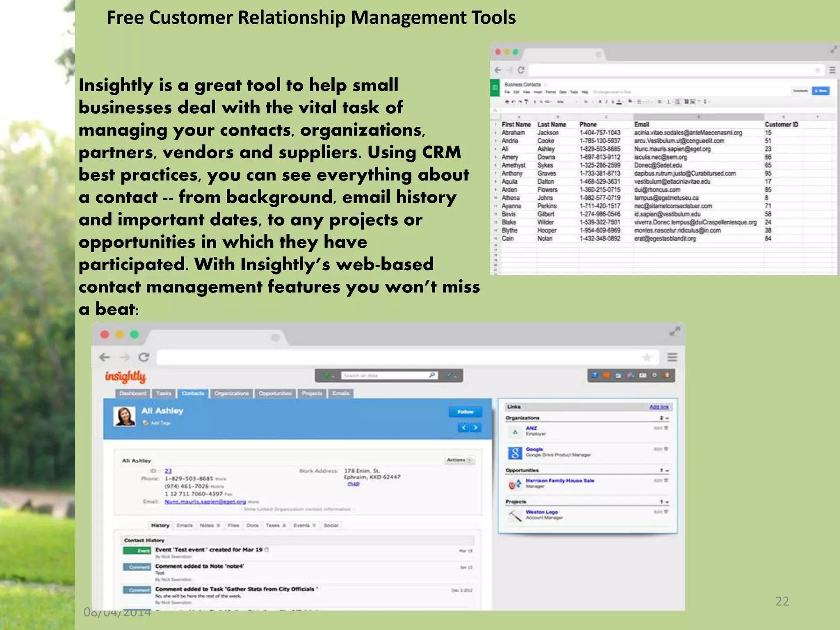Open the Actions dropdown for Ali Ashley
Viewport: 840px width, 630px height.
click(459, 460)
